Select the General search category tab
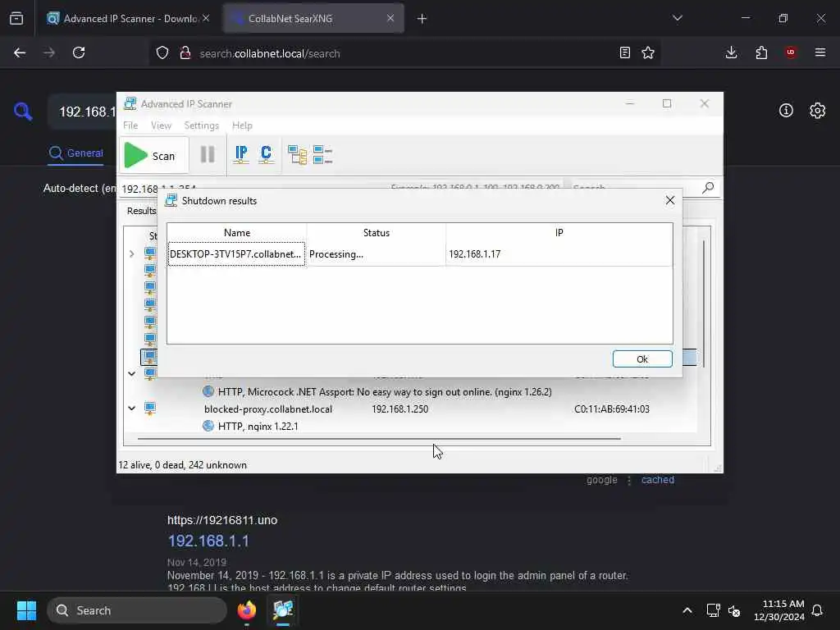Viewport: 840px width, 630px height. point(75,153)
